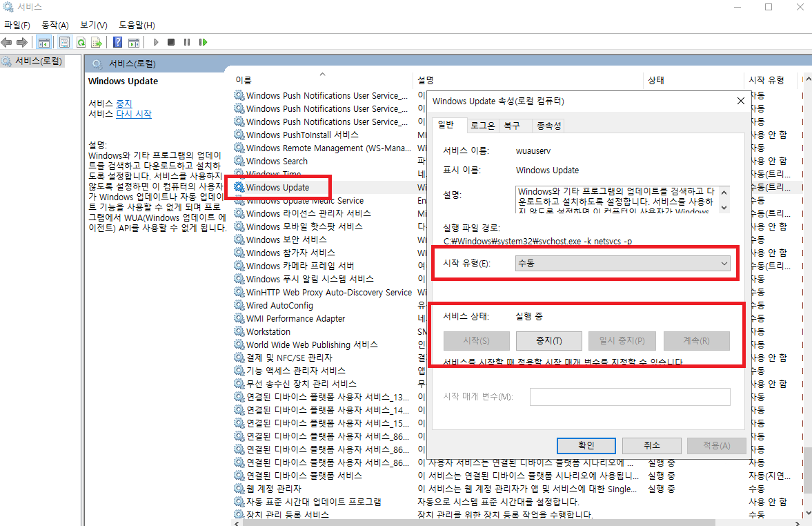This screenshot has width=812, height=526.
Task: Click gear icon of Workstation service
Action: (x=239, y=331)
